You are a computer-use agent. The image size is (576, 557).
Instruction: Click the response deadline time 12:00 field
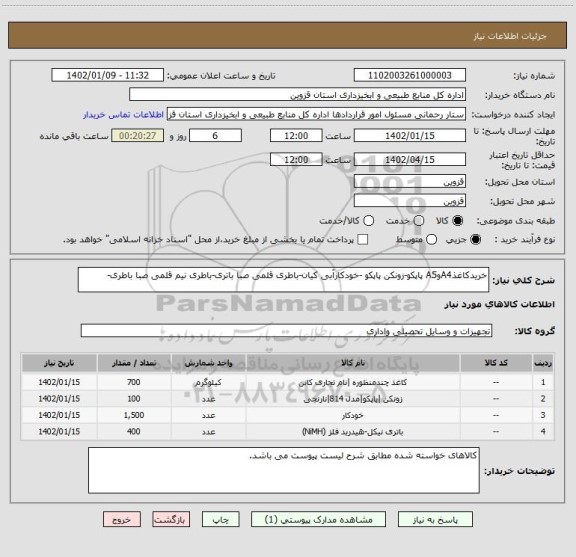coord(296,136)
